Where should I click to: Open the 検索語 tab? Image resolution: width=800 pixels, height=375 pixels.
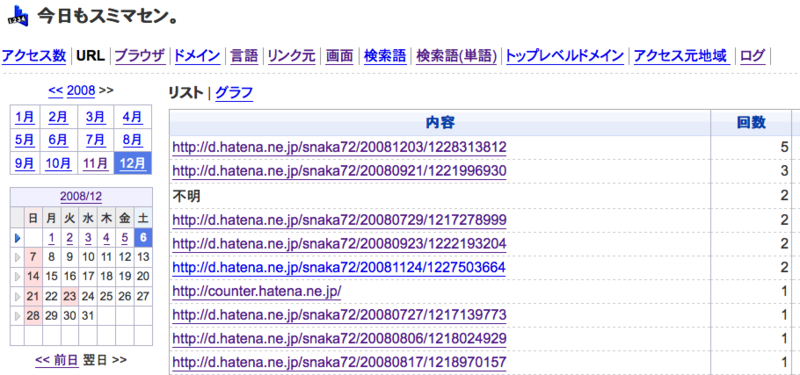pos(385,56)
